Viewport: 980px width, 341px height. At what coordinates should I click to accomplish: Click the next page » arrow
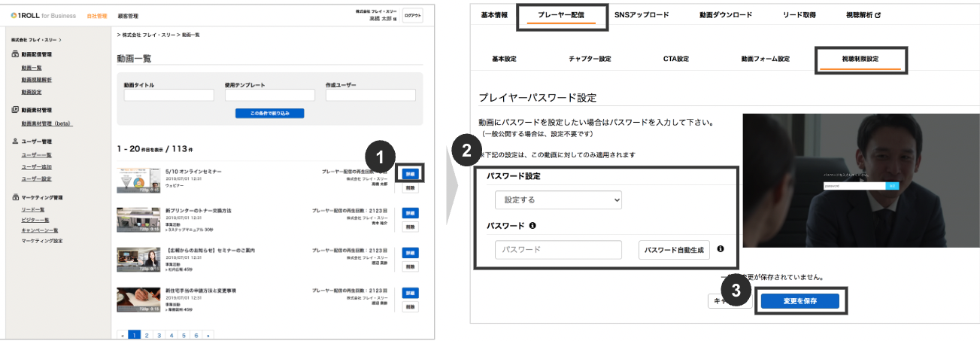point(208,334)
